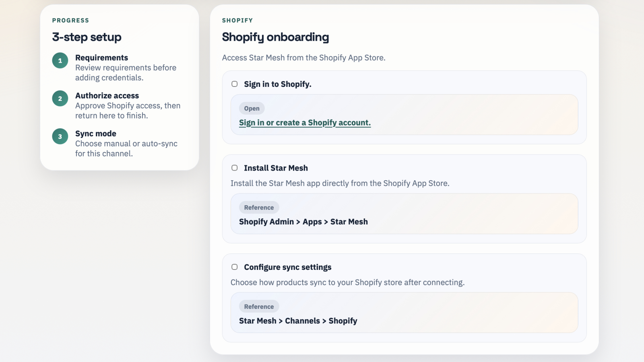Mark 'Configure sync settings' as done
The image size is (644, 362).
[234, 267]
